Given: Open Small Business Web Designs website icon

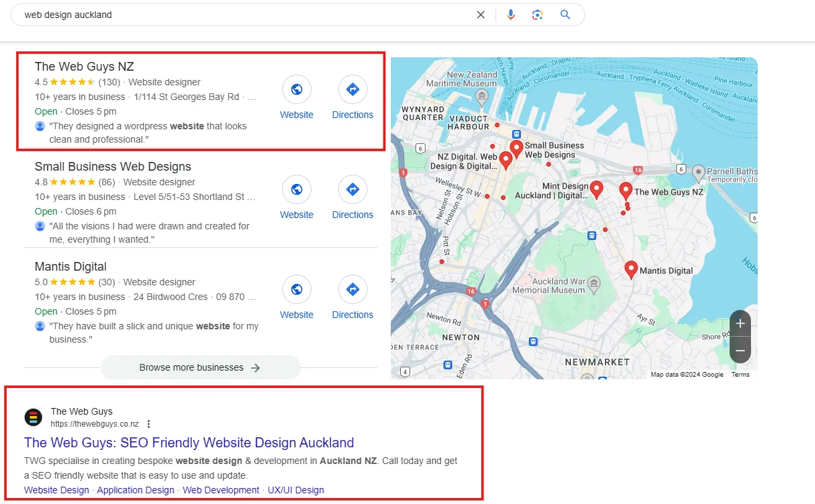Looking at the screenshot, I should tap(297, 189).
